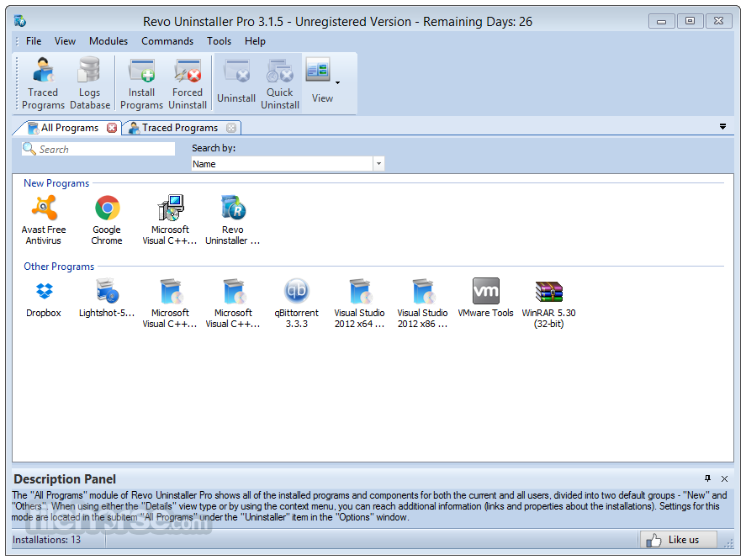Close the Description Panel
The width and height of the screenshot is (746, 560).
click(725, 479)
